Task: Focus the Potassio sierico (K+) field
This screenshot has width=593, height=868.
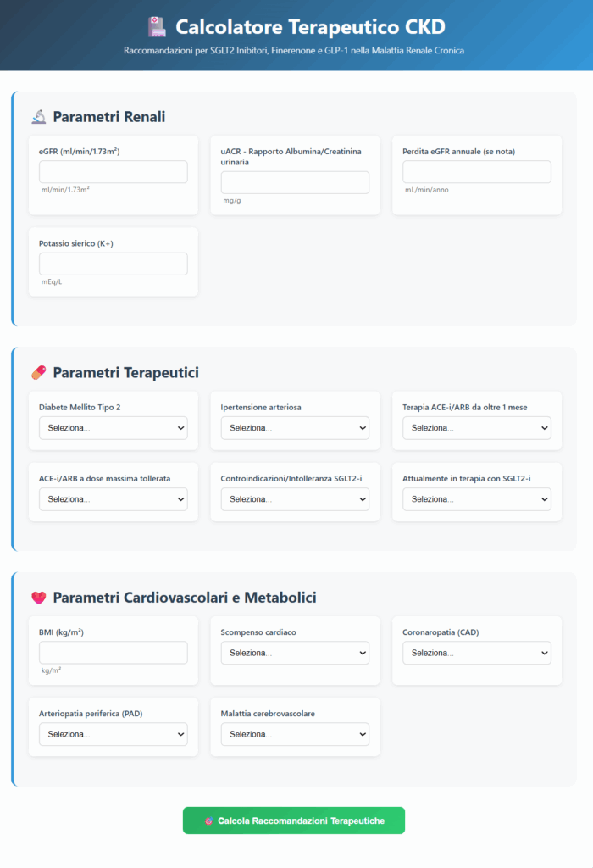Action: [x=114, y=264]
